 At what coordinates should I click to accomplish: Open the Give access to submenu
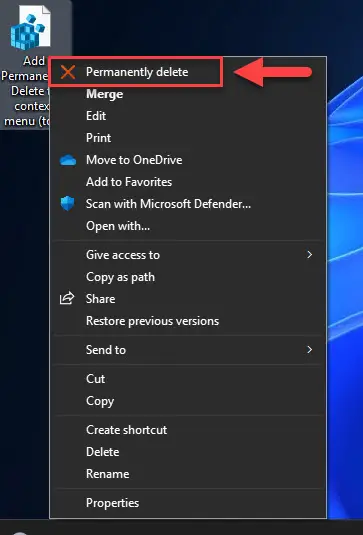click(x=188, y=255)
